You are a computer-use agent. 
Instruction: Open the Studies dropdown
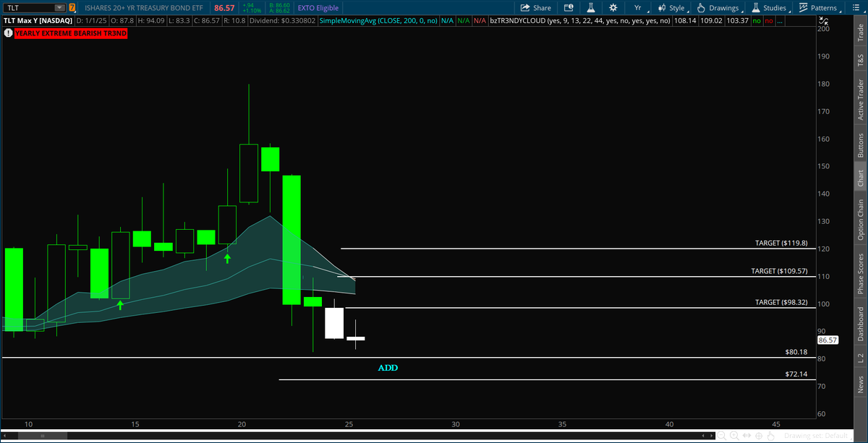pyautogui.click(x=769, y=8)
